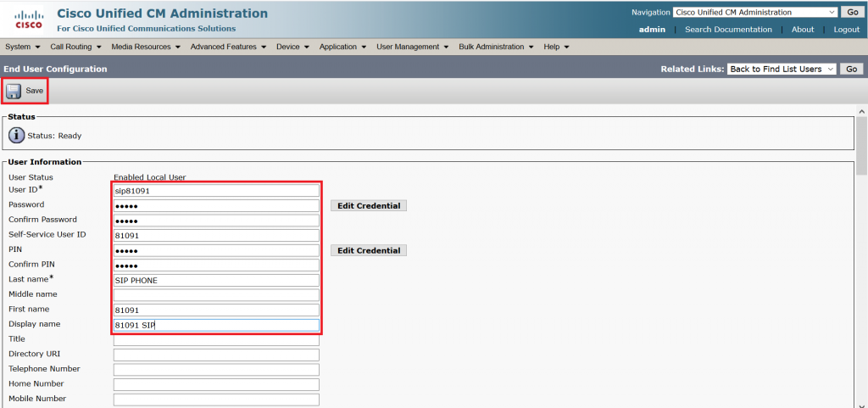Open the Navigation dropdown
The height and width of the screenshot is (408, 868).
coord(755,13)
